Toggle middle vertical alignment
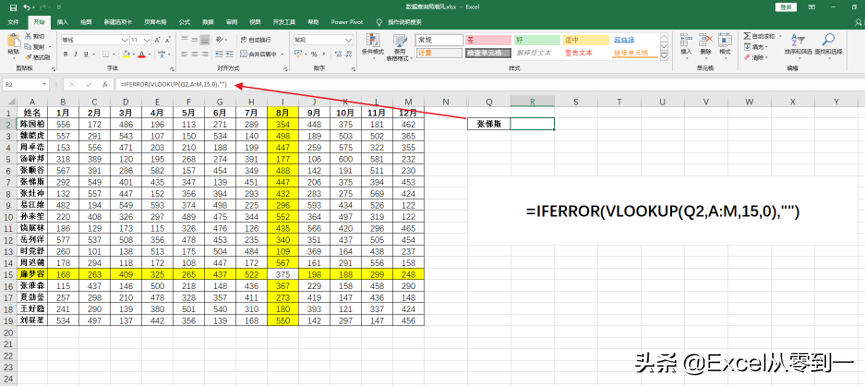Image resolution: width=865 pixels, height=386 pixels. click(x=194, y=39)
